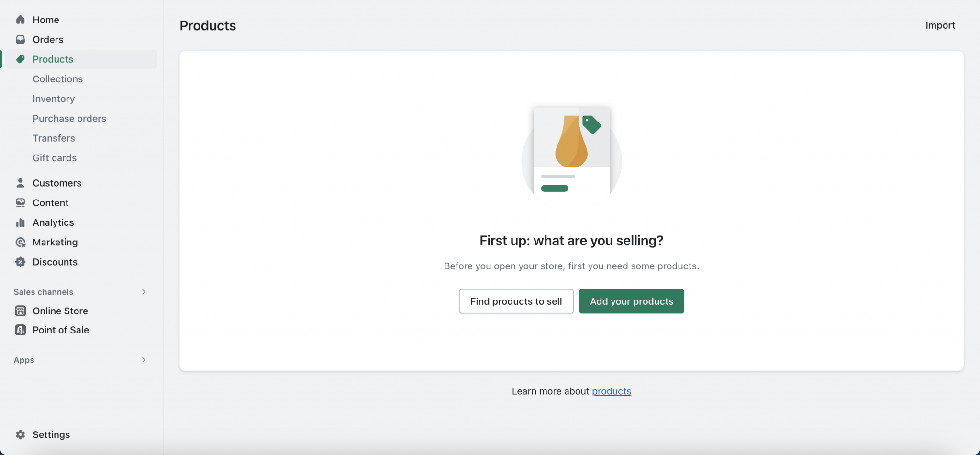Click the Analytics bar chart icon

coord(20,222)
